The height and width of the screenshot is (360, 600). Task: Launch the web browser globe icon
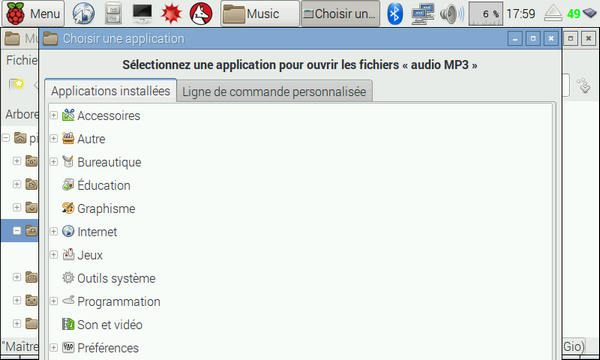pyautogui.click(x=83, y=13)
